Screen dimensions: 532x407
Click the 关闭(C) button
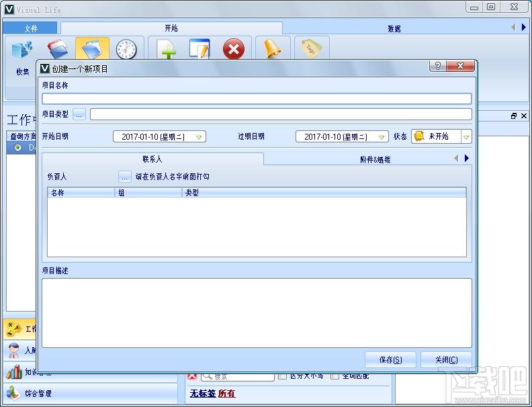coord(446,360)
